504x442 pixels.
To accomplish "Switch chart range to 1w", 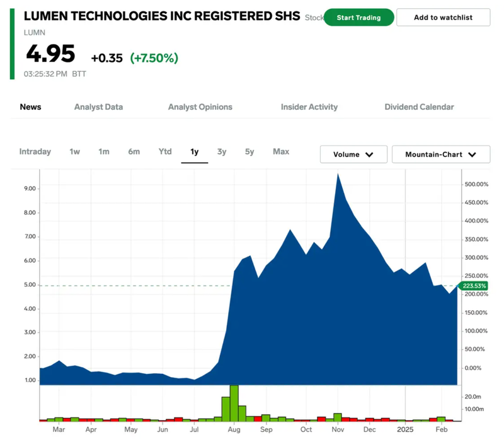I will [x=74, y=151].
